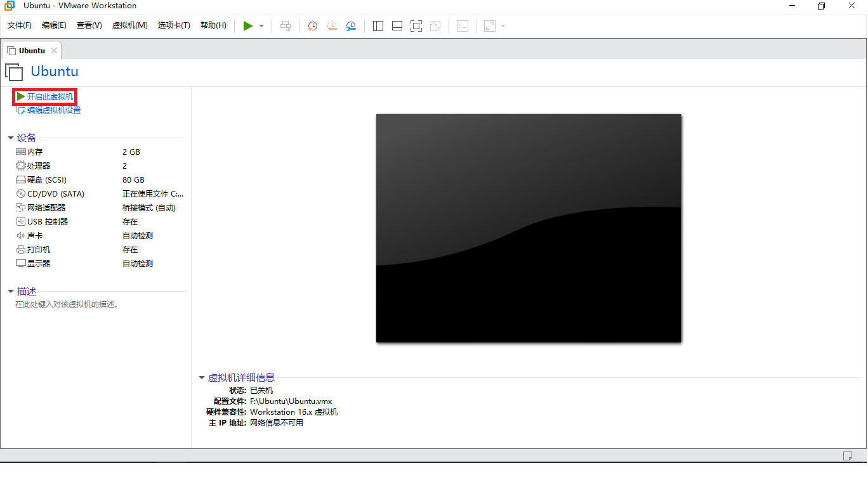Click the disc icon beside CD/DVD (SATA)
Image resolution: width=868 pixels, height=487 pixels.
21,194
